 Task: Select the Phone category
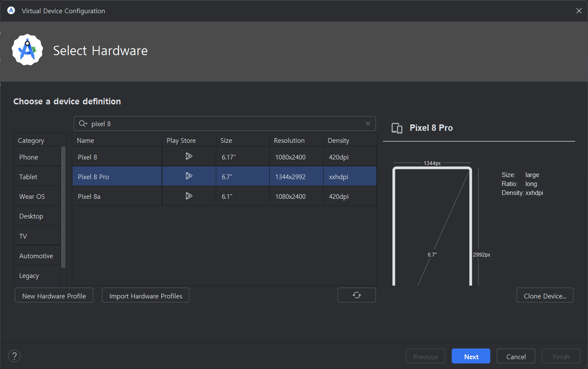tap(37, 157)
